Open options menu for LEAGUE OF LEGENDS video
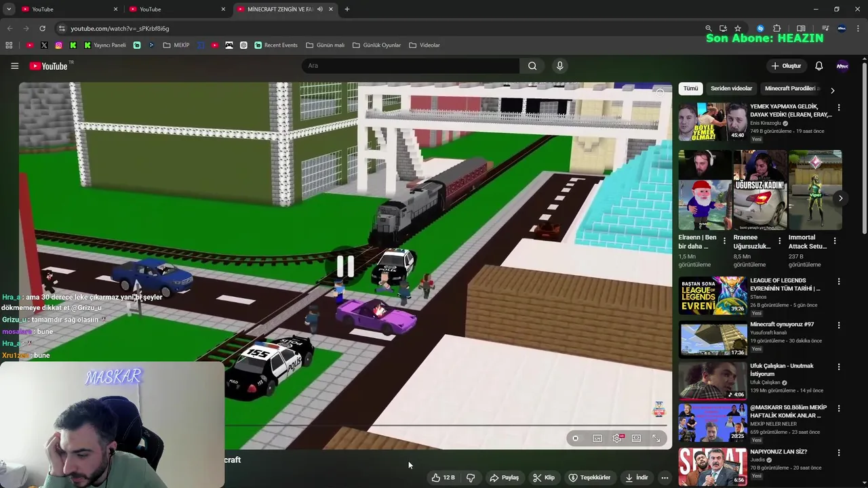 tap(839, 281)
